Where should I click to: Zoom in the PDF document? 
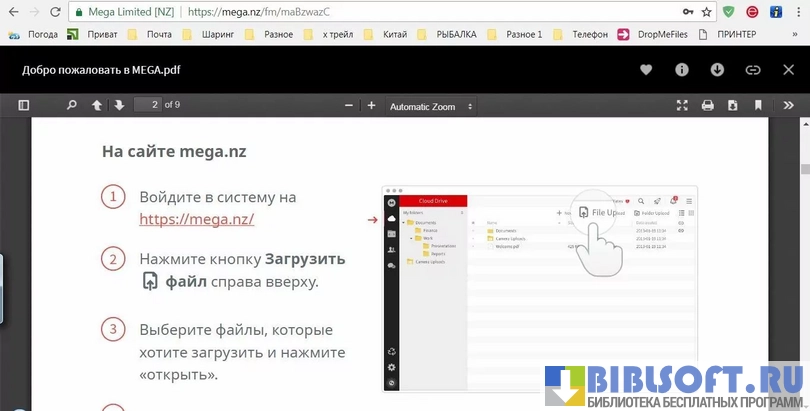[371, 106]
